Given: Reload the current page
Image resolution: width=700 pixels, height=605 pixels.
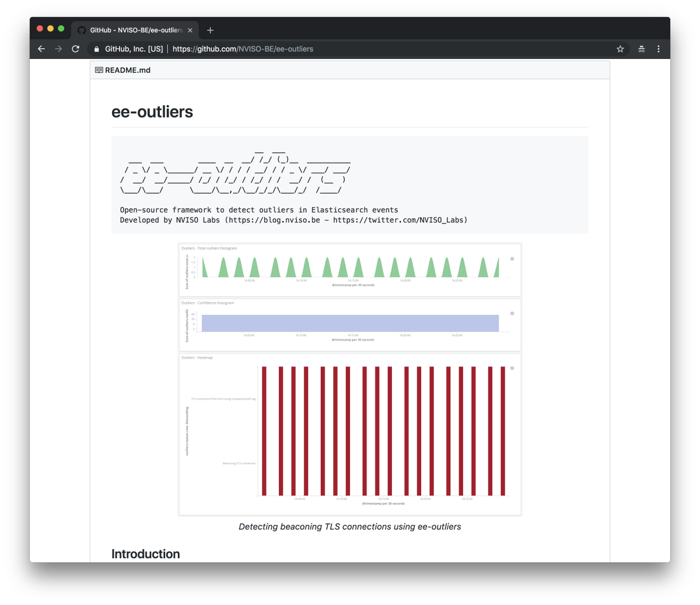Looking at the screenshot, I should point(75,49).
